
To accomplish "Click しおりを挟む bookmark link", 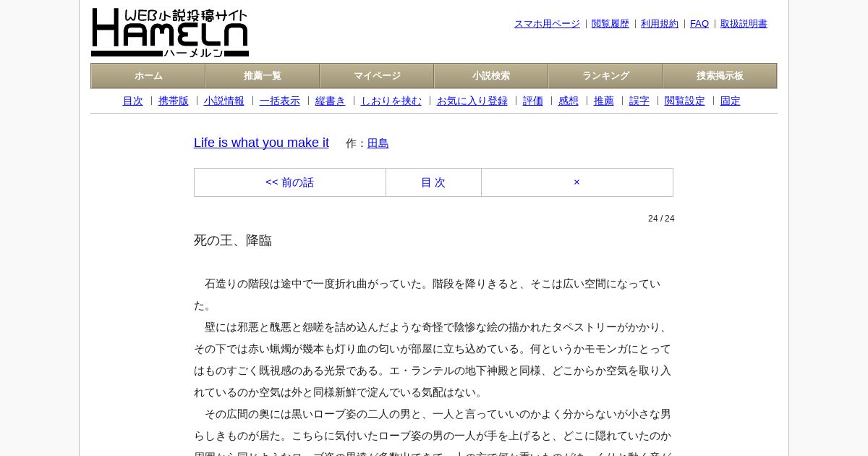I will coord(391,101).
